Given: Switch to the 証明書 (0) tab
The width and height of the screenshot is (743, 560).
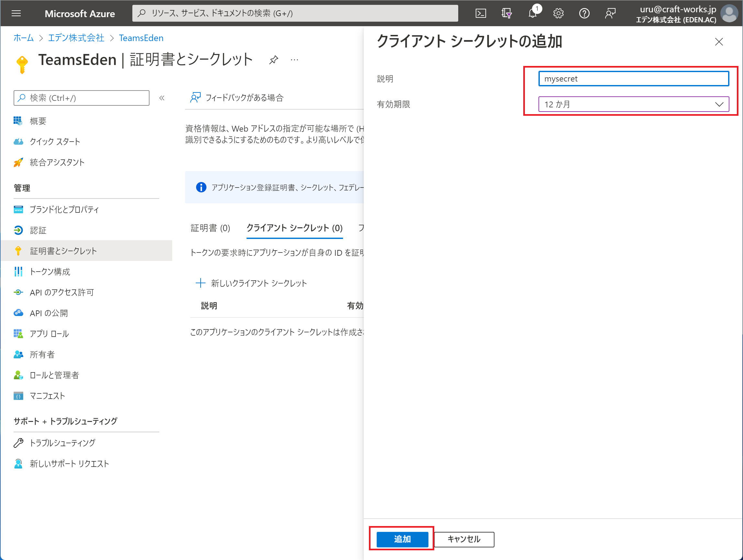Looking at the screenshot, I should click(211, 228).
